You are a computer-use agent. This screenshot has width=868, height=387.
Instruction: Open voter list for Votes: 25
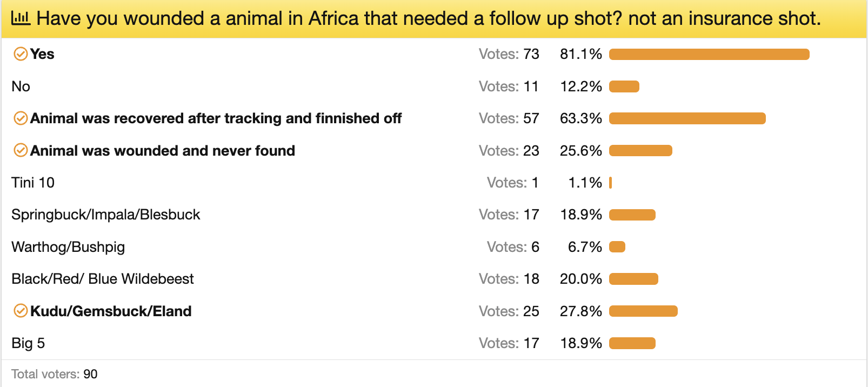(x=509, y=311)
